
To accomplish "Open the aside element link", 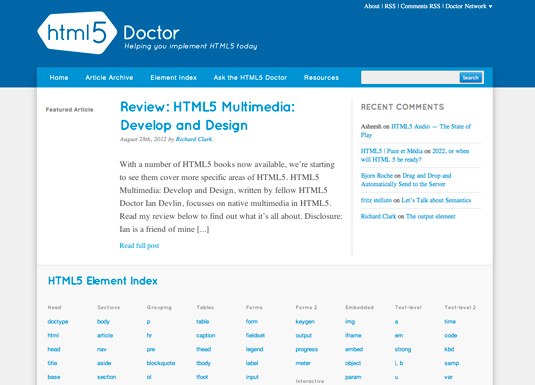I will point(104,363).
